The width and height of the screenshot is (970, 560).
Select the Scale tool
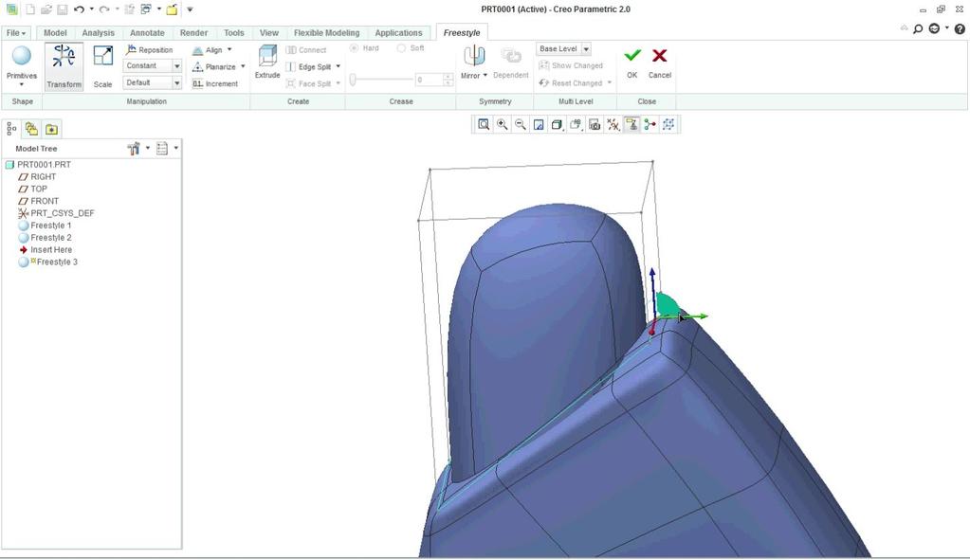[x=102, y=66]
